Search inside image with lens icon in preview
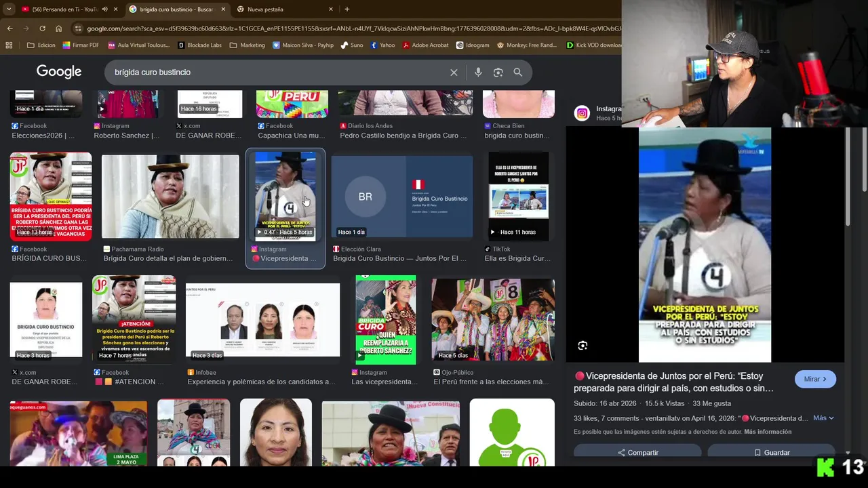 [583, 346]
